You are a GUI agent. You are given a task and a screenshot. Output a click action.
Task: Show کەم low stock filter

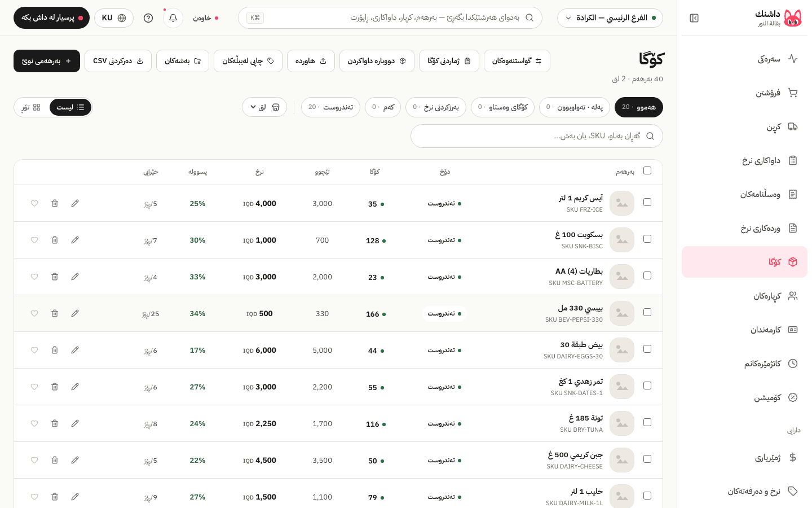[x=383, y=107]
